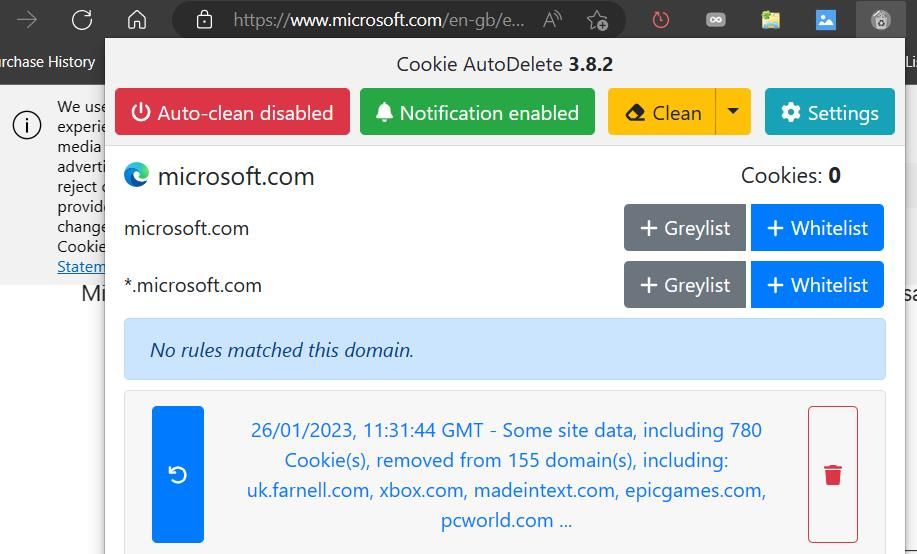
Task: Click the browser refresh button
Action: click(x=82, y=20)
